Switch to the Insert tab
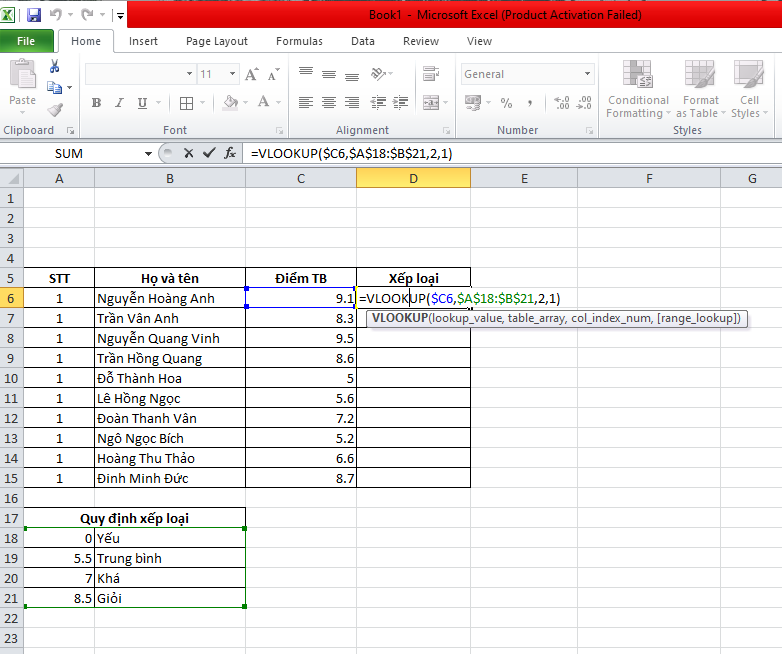 coord(143,41)
